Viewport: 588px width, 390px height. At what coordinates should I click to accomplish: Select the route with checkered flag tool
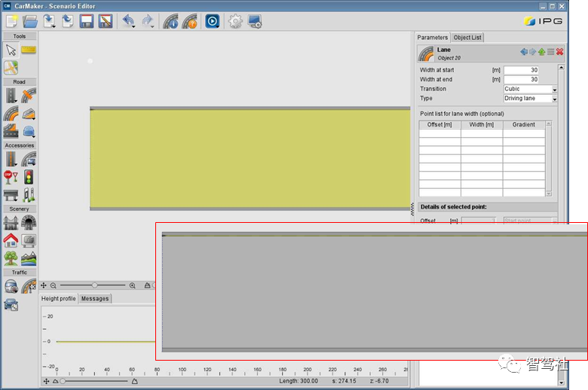(x=29, y=286)
